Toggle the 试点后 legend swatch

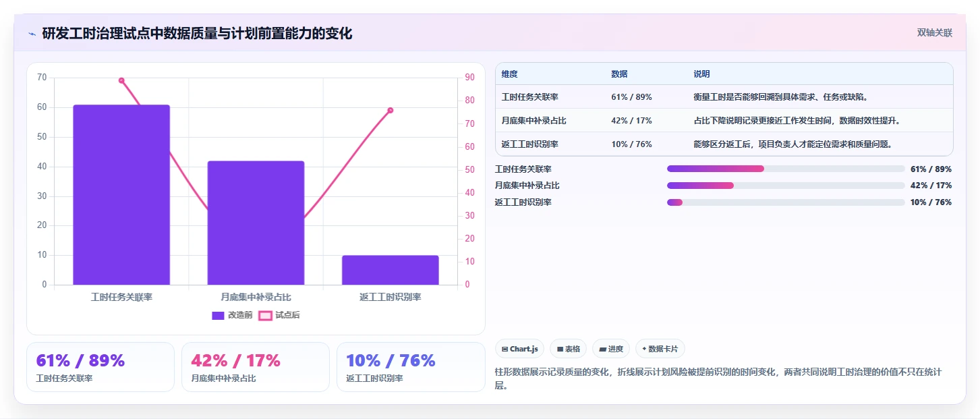pyautogui.click(x=266, y=315)
